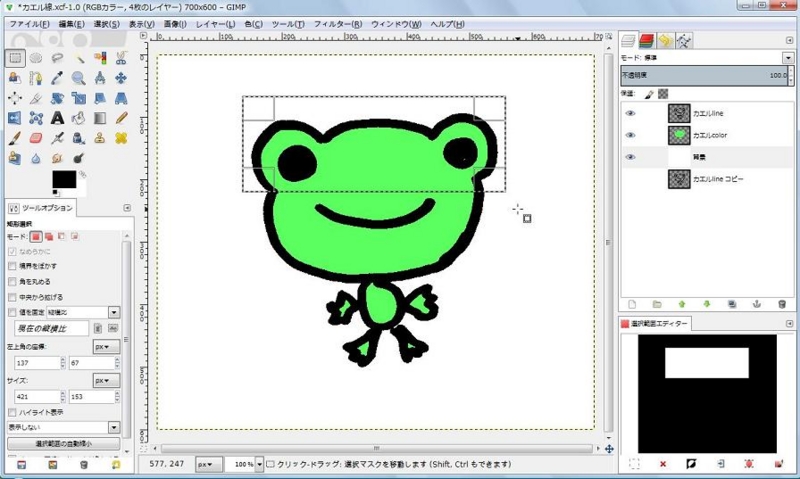Invert selection in the selection editor
The height and width of the screenshot is (479, 800).
pyautogui.click(x=691, y=464)
